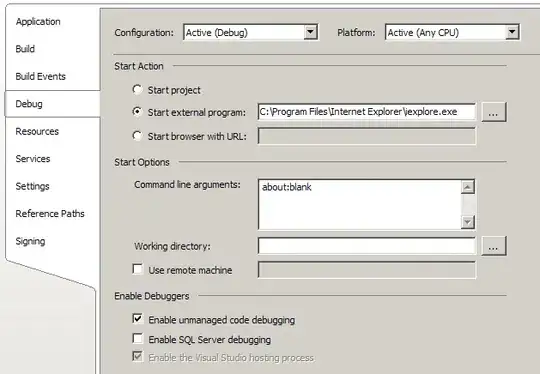Click the arguments box scroll down arrow
540x374 pixels.
pyautogui.click(x=468, y=222)
